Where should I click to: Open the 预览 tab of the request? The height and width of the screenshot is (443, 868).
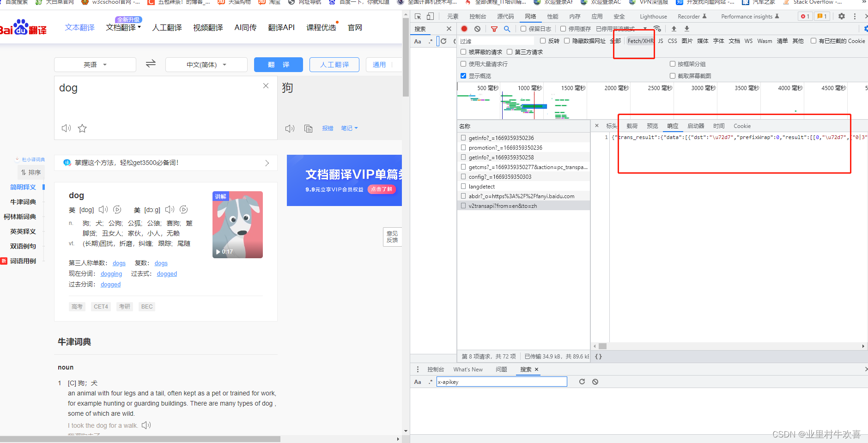pos(652,126)
